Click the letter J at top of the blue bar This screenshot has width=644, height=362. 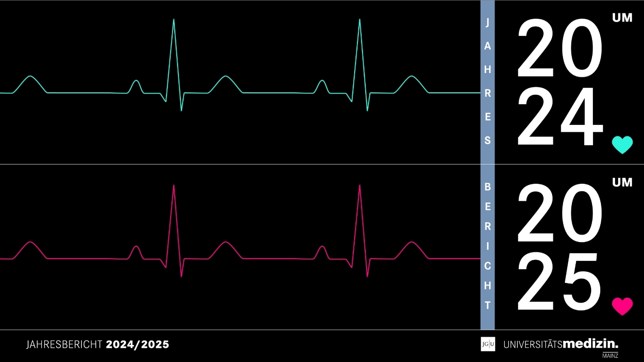coord(488,23)
